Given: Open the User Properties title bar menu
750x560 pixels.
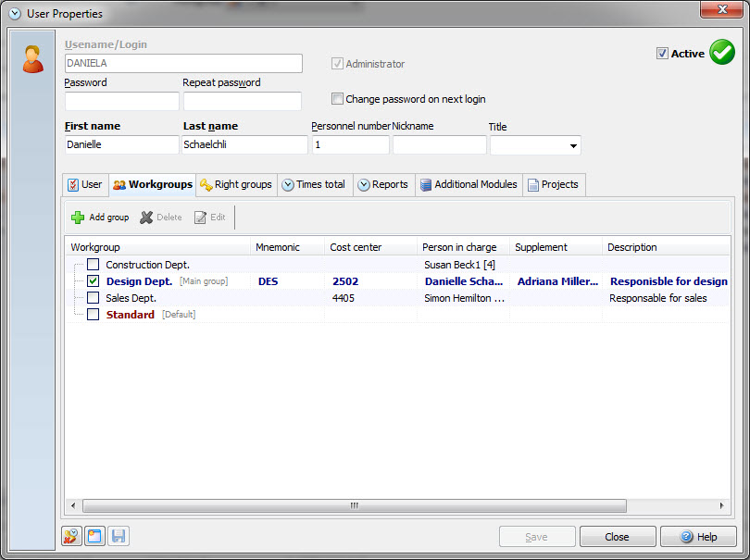Looking at the screenshot, I should (x=14, y=14).
